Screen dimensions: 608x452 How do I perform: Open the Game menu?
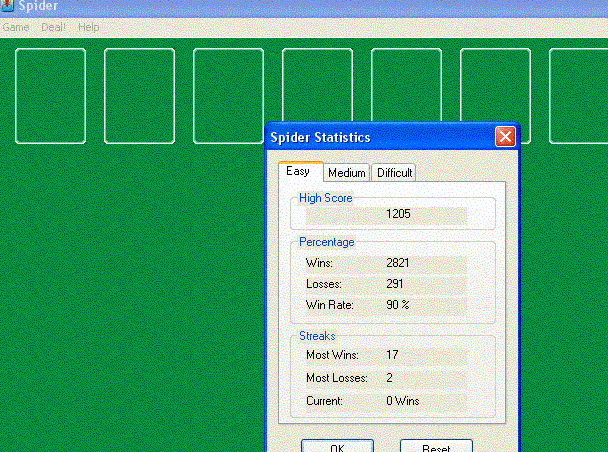pyautogui.click(x=16, y=27)
